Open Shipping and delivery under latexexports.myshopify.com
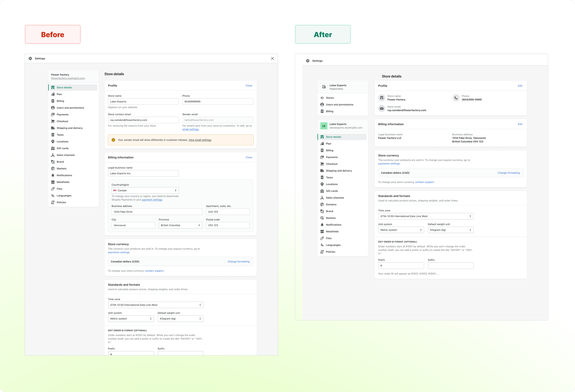The width and height of the screenshot is (575, 392). [x=339, y=171]
